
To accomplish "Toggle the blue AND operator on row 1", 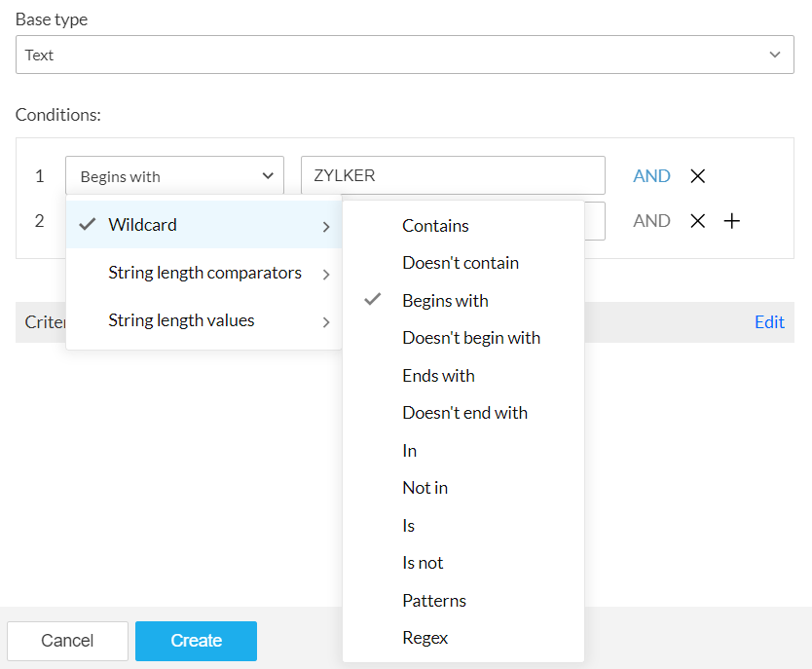I will click(x=651, y=176).
